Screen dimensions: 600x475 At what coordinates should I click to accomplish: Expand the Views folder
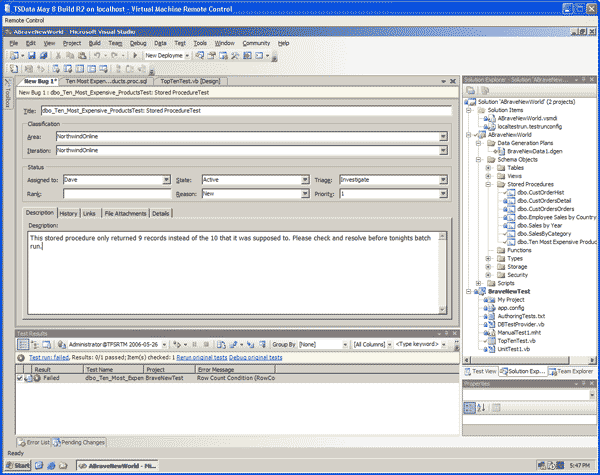tap(489, 176)
